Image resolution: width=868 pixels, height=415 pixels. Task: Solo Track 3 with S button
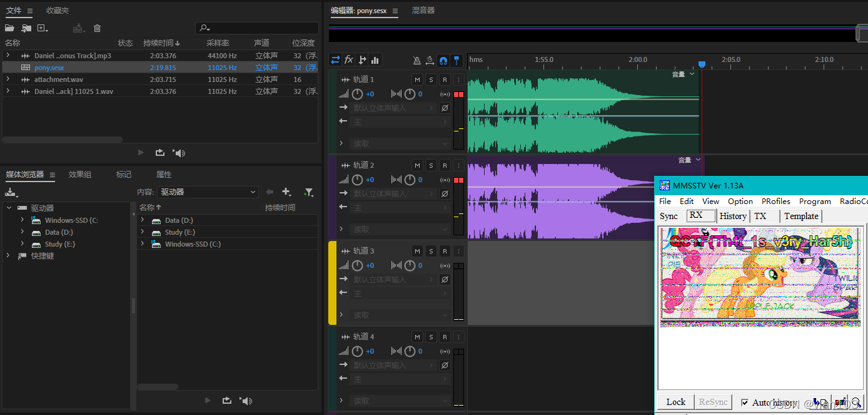[431, 251]
